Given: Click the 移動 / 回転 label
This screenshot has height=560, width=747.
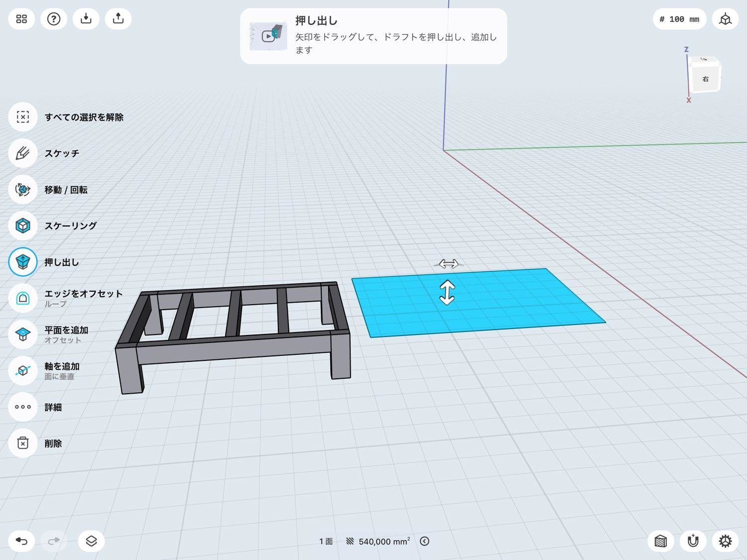Looking at the screenshot, I should 66,190.
